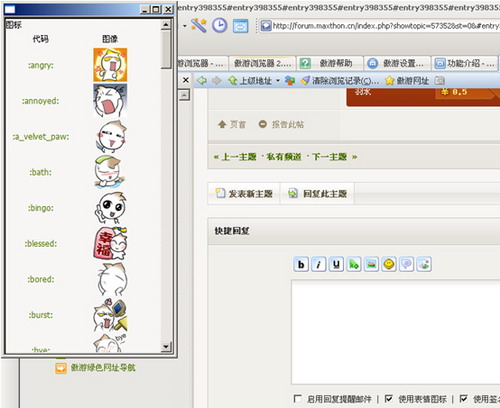500x408 pixels.
Task: Insert the :bath: emoticon image
Action: (110, 172)
